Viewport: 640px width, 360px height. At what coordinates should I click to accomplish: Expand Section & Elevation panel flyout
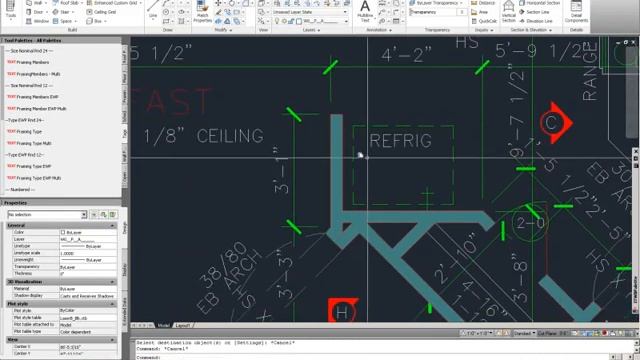(x=531, y=30)
